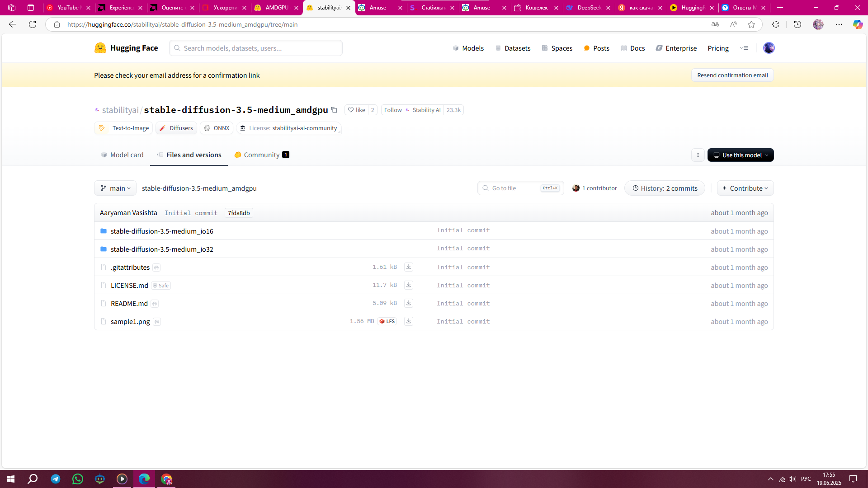Switch to Files and versions tab
The height and width of the screenshot is (488, 868).
coord(189,155)
